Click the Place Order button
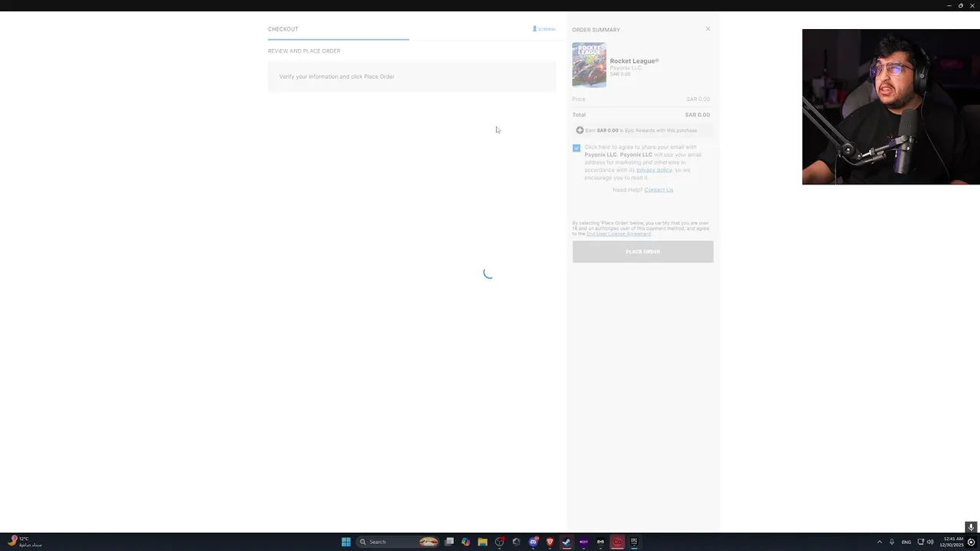Image resolution: width=980 pixels, height=551 pixels. [642, 252]
